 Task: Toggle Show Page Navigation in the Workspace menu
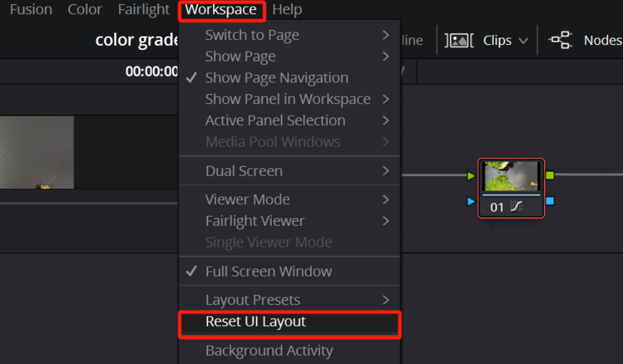click(x=277, y=77)
